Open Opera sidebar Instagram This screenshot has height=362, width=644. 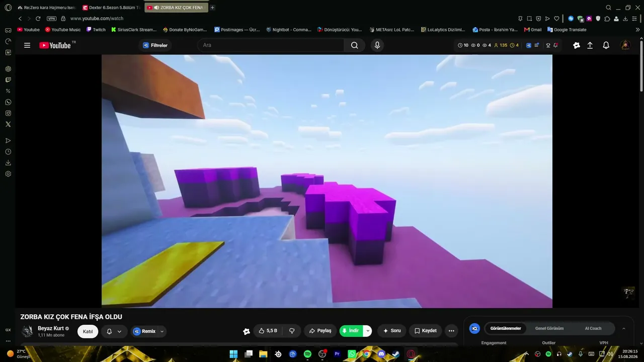pyautogui.click(x=8, y=113)
